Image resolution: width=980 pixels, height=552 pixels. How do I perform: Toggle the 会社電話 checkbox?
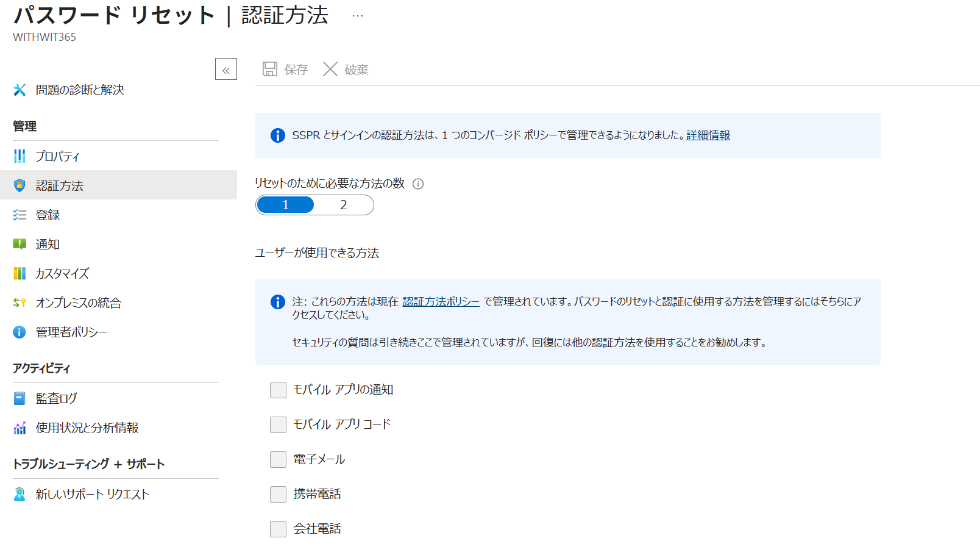pos(278,529)
